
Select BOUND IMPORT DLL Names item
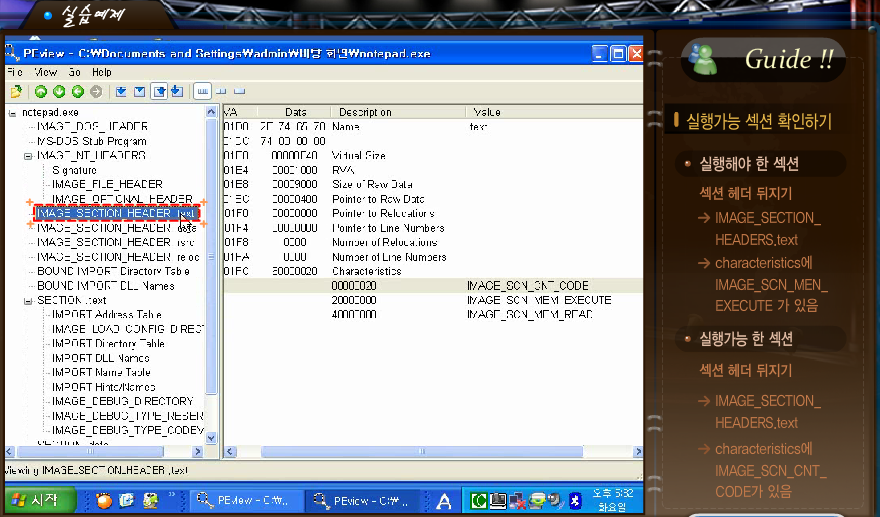pyautogui.click(x=106, y=286)
